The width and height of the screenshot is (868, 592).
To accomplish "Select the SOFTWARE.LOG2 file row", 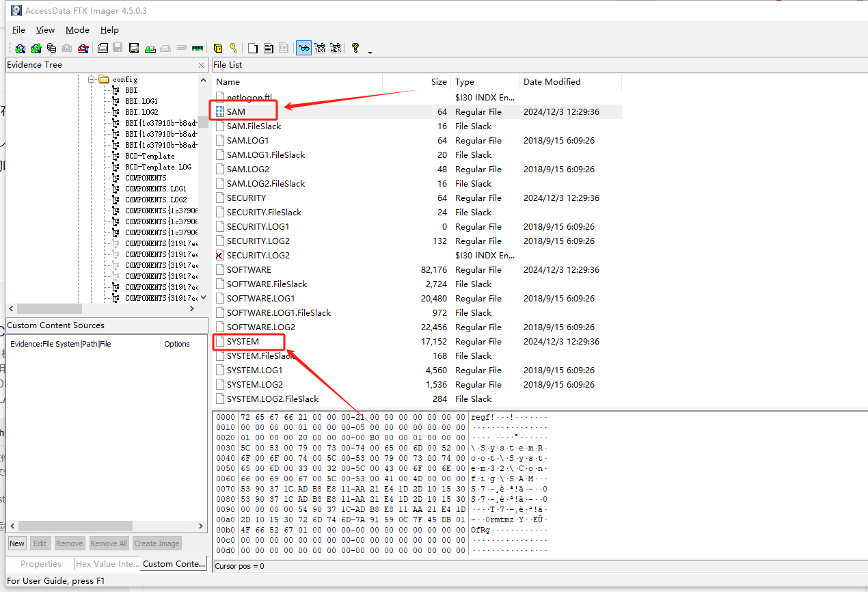I will click(417, 327).
